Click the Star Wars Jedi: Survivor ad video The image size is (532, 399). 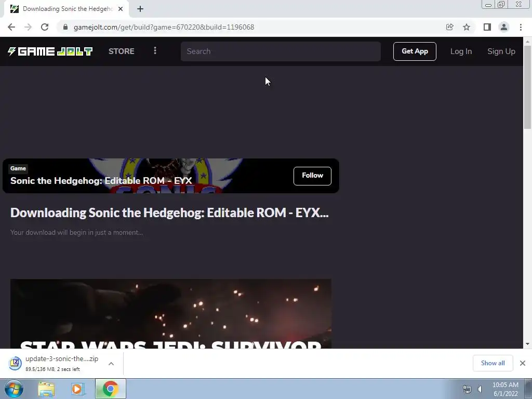170,313
